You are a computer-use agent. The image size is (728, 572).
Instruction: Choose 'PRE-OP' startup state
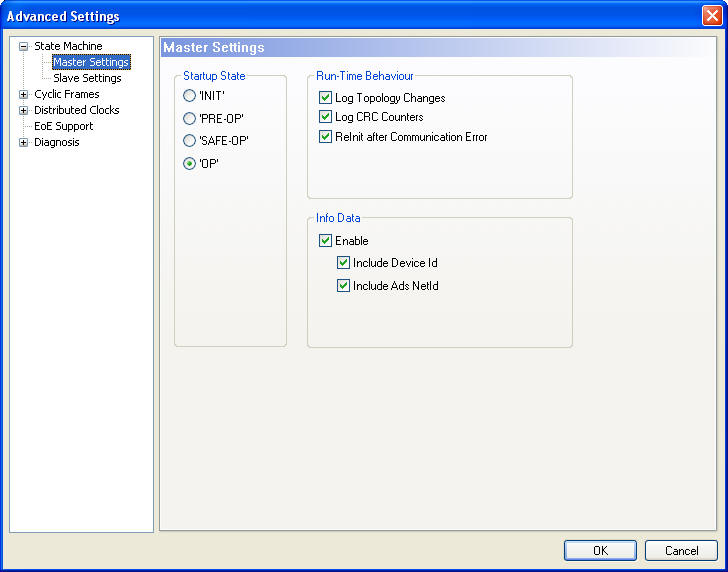point(190,118)
